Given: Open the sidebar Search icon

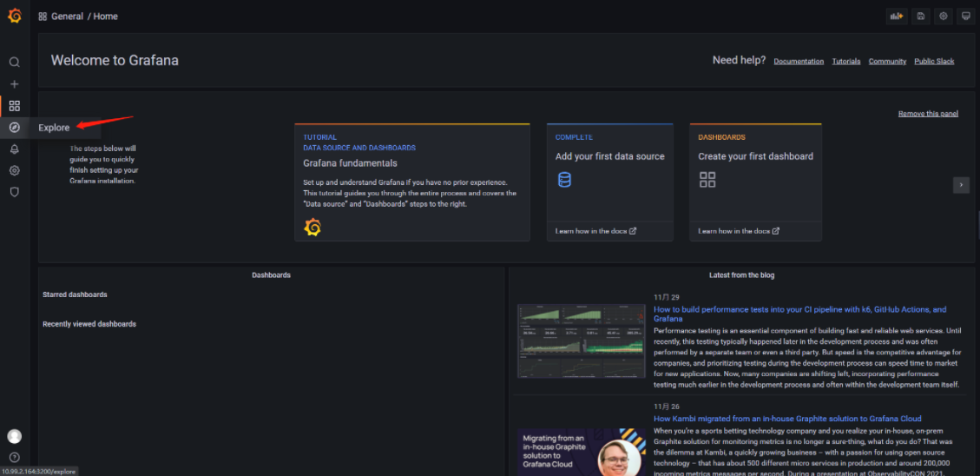Looking at the screenshot, I should pyautogui.click(x=15, y=63).
